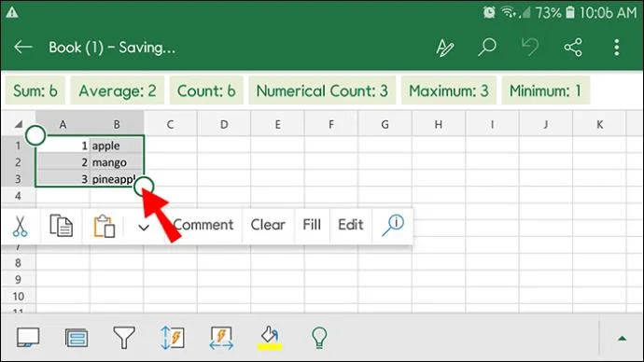Image resolution: width=644 pixels, height=362 pixels.
Task: Select row 3 header
Action: coord(18,179)
